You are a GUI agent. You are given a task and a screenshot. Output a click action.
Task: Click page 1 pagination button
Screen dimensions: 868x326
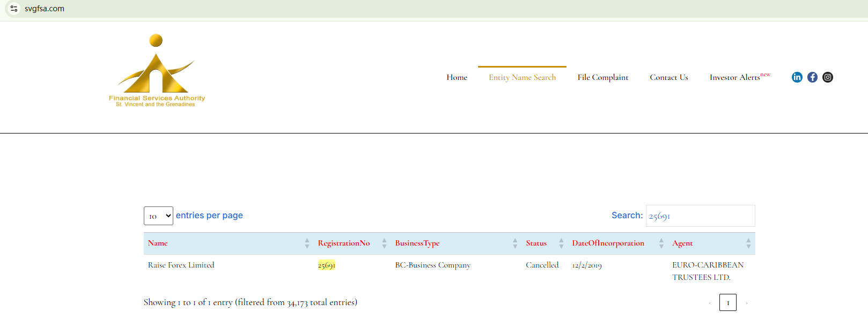coord(728,302)
